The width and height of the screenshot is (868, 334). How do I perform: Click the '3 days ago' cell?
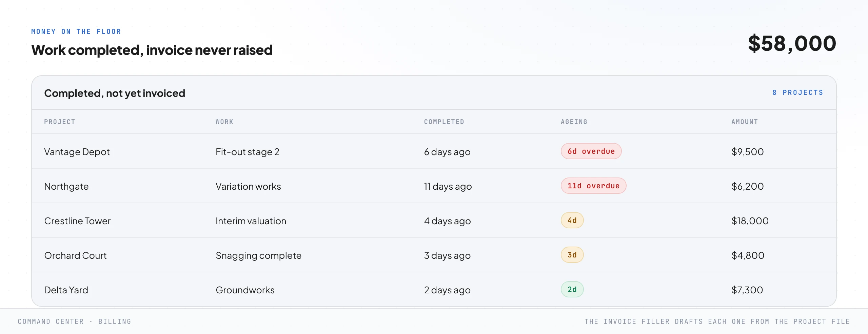click(447, 255)
